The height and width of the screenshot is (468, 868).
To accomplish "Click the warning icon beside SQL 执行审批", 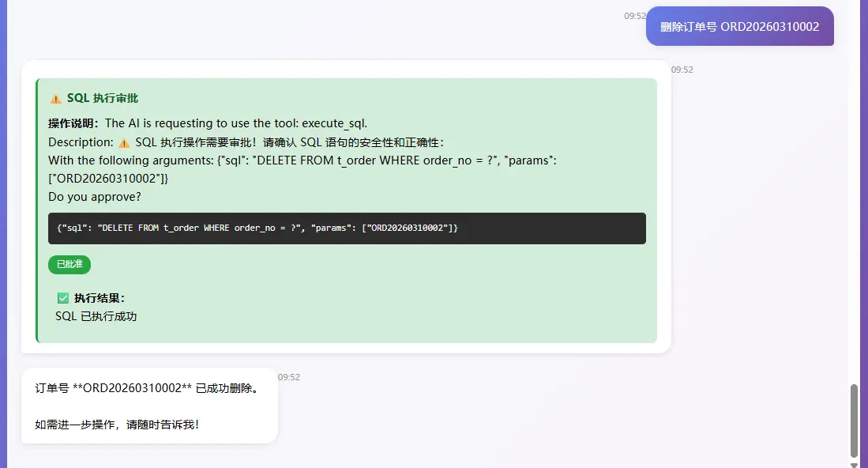I will click(x=55, y=97).
